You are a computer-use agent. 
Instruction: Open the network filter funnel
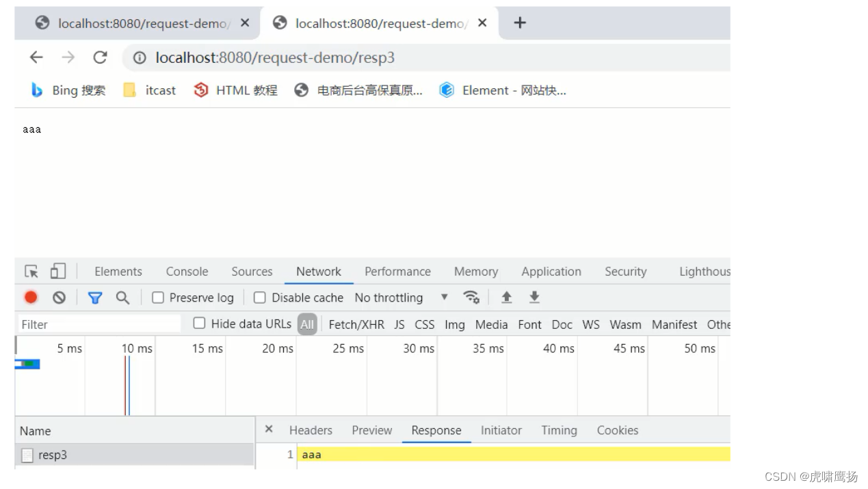point(95,298)
